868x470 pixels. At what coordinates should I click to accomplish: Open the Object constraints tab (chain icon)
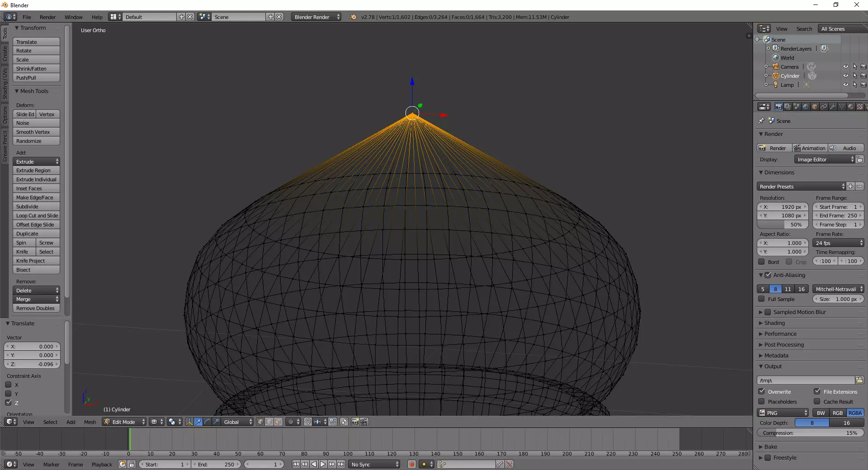(x=824, y=107)
